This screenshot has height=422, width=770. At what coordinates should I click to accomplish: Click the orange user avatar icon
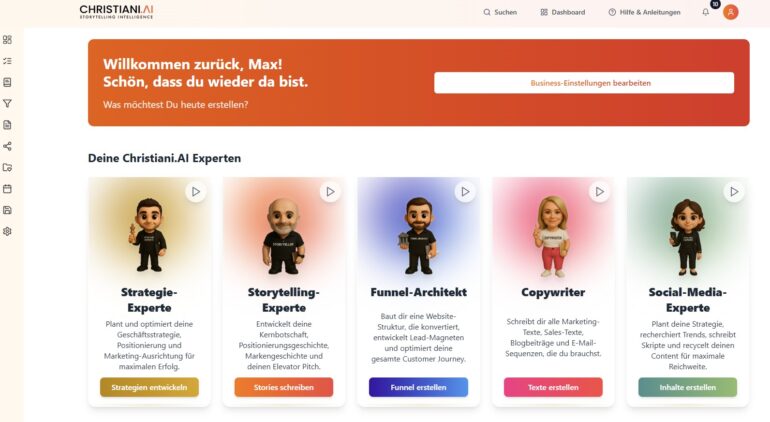[x=730, y=12]
